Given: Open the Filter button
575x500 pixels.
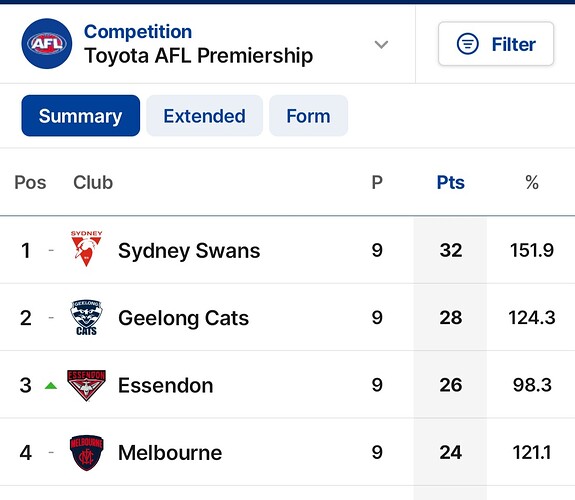Looking at the screenshot, I should tap(496, 44).
